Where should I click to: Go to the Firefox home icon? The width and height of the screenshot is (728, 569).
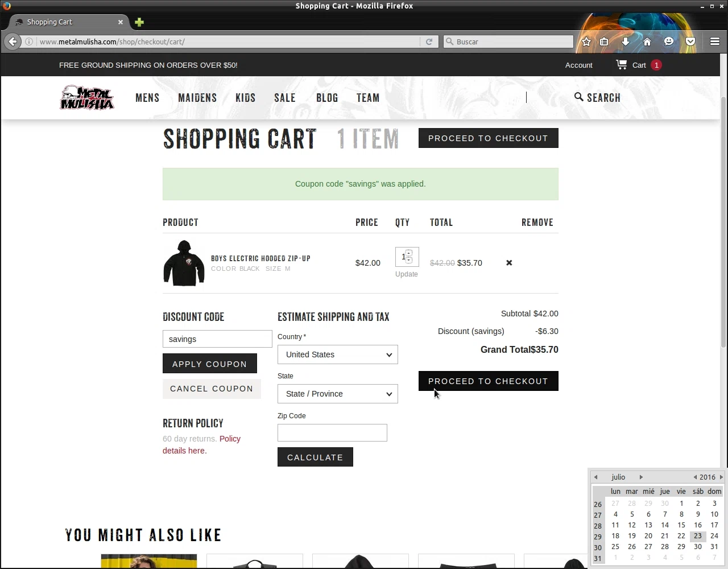click(x=647, y=42)
